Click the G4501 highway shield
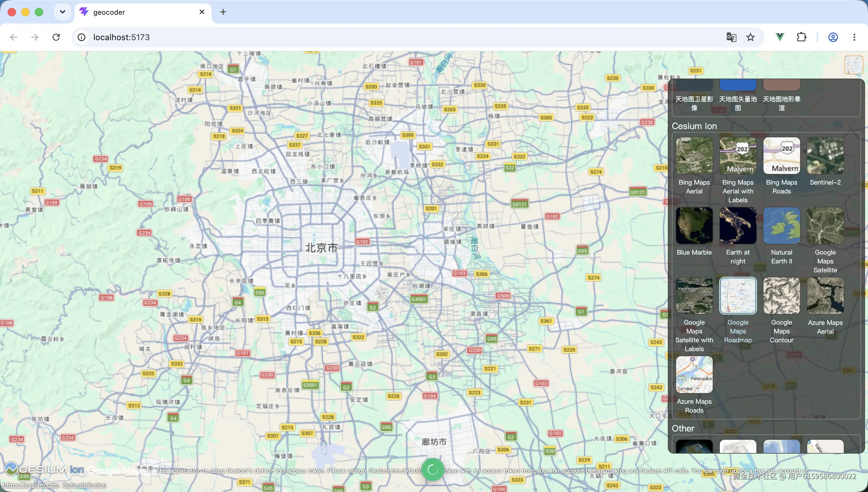Screen dimensions: 868x492 pos(419,299)
